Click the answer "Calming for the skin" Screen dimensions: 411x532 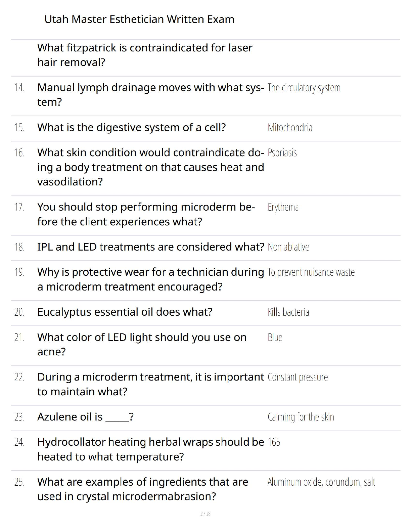pos(301,417)
